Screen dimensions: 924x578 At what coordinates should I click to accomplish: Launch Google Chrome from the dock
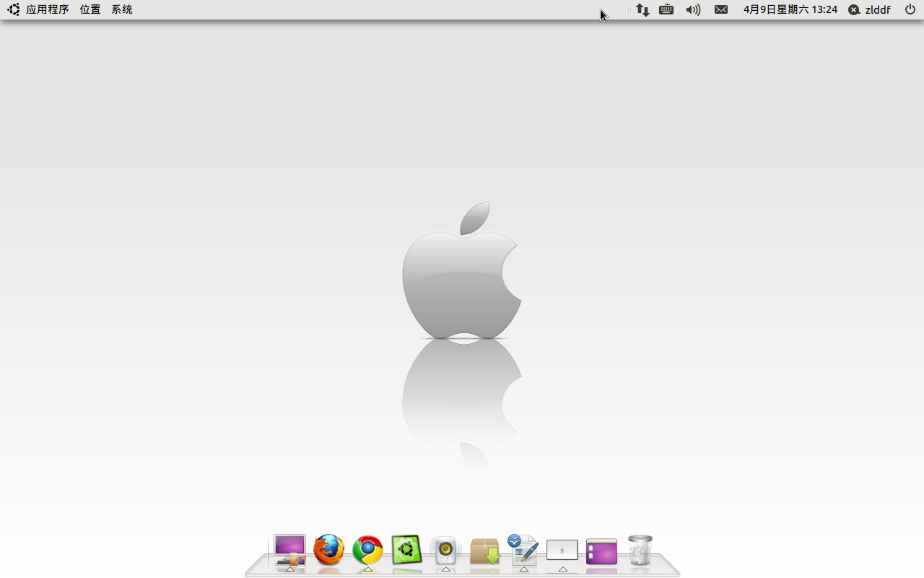pyautogui.click(x=368, y=551)
